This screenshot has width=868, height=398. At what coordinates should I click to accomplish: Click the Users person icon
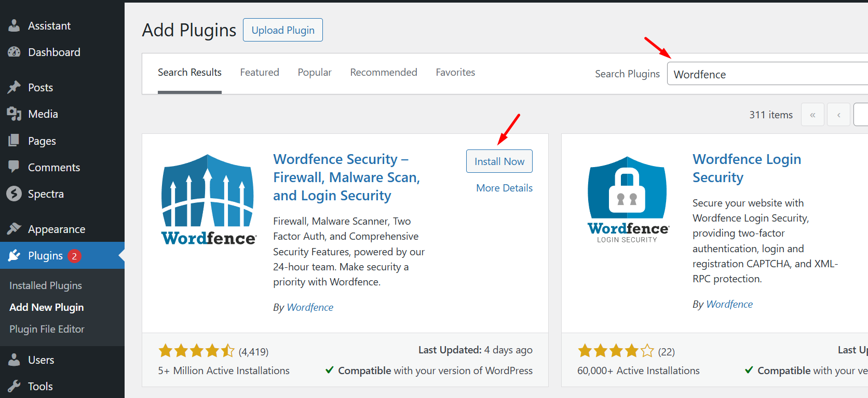(15, 360)
